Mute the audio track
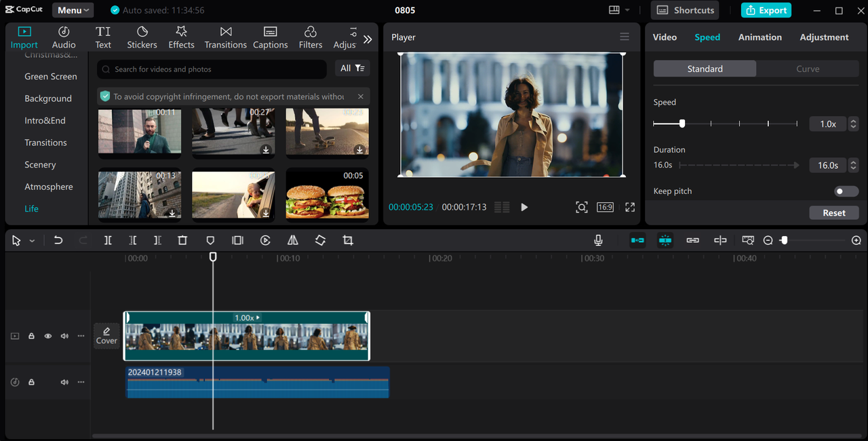The height and width of the screenshot is (441, 868). point(64,382)
